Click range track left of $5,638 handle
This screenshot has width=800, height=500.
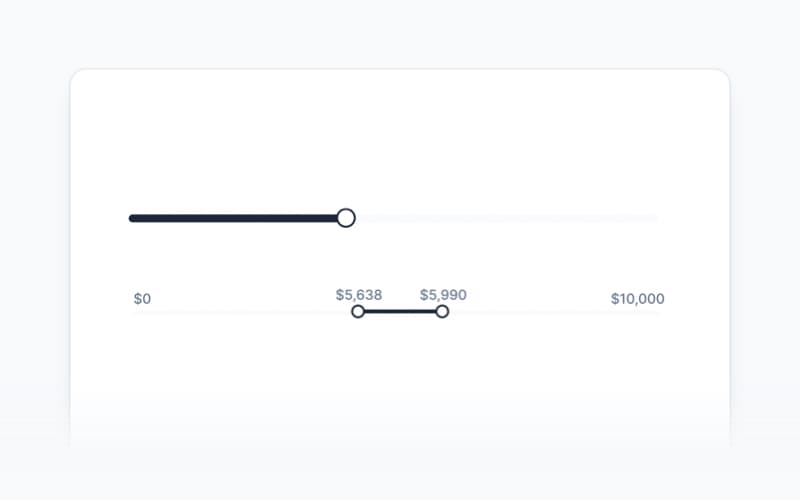tap(250, 312)
